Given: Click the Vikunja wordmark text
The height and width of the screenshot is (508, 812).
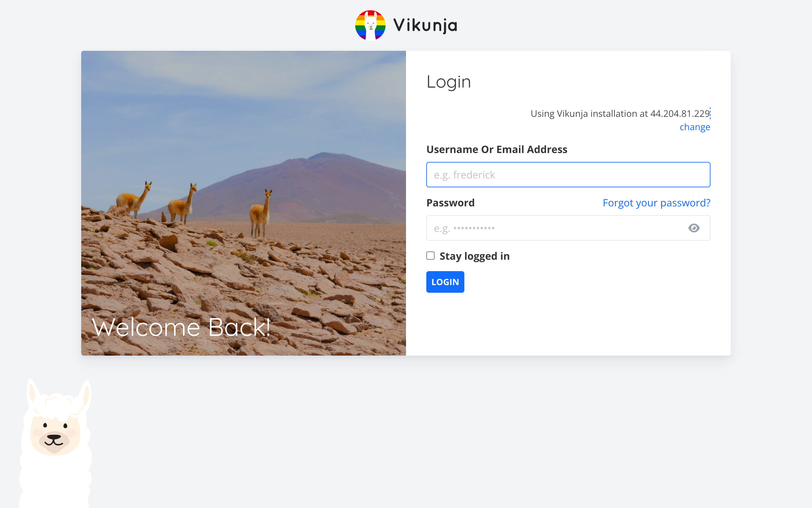Looking at the screenshot, I should click(x=425, y=25).
